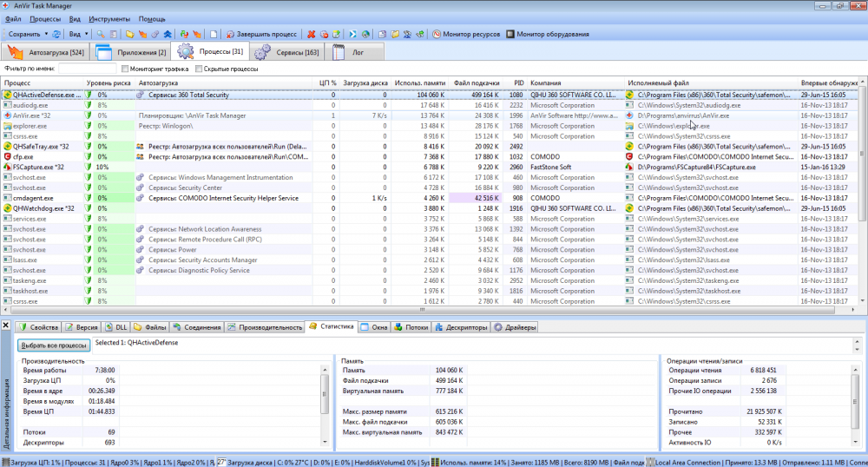Select the cmdagent.exe process row
The height and width of the screenshot is (467, 868).
click(x=430, y=198)
